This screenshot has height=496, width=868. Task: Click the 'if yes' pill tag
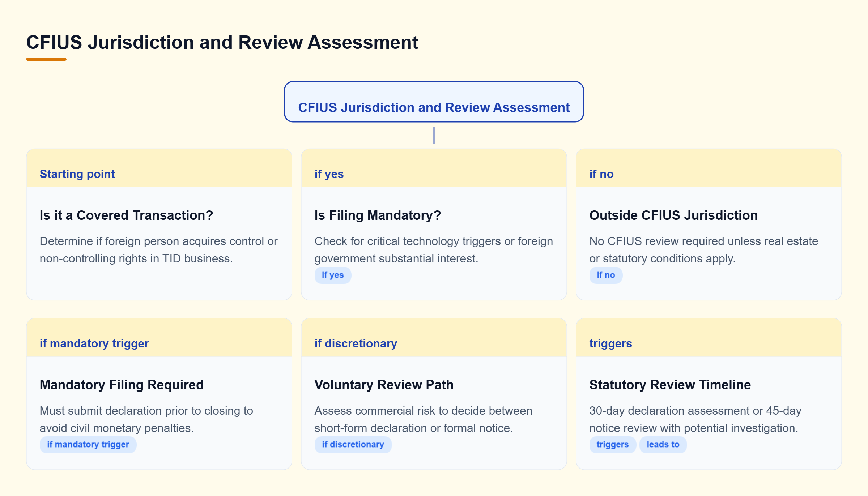333,275
